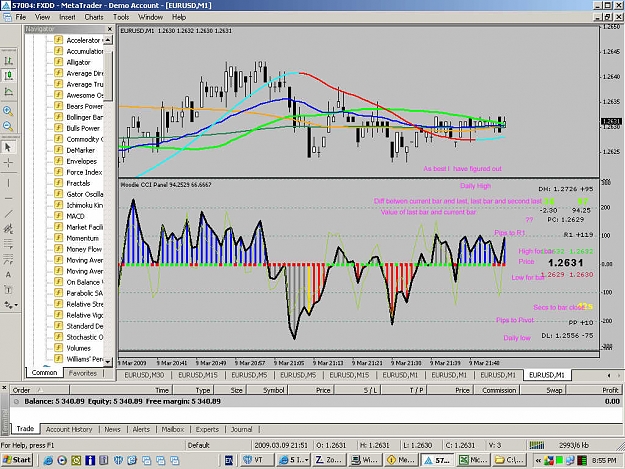
Task: Switch chart to bar chart icon
Action: coord(8,61)
